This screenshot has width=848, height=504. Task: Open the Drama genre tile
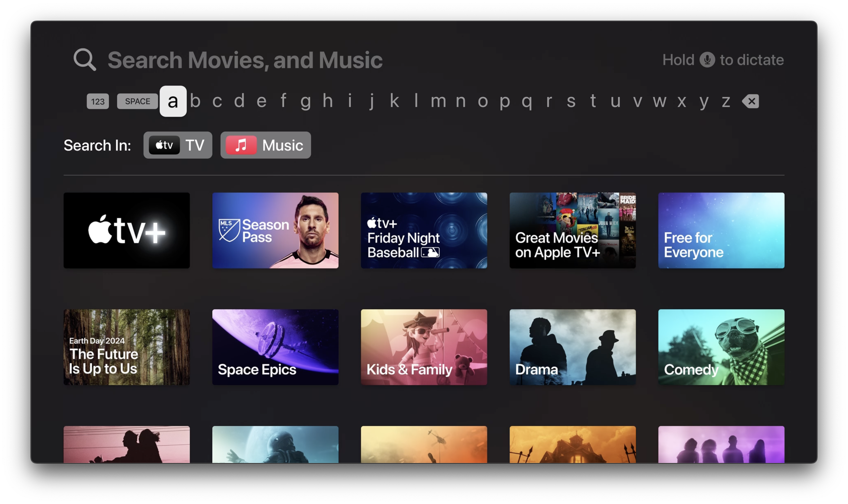tap(573, 347)
